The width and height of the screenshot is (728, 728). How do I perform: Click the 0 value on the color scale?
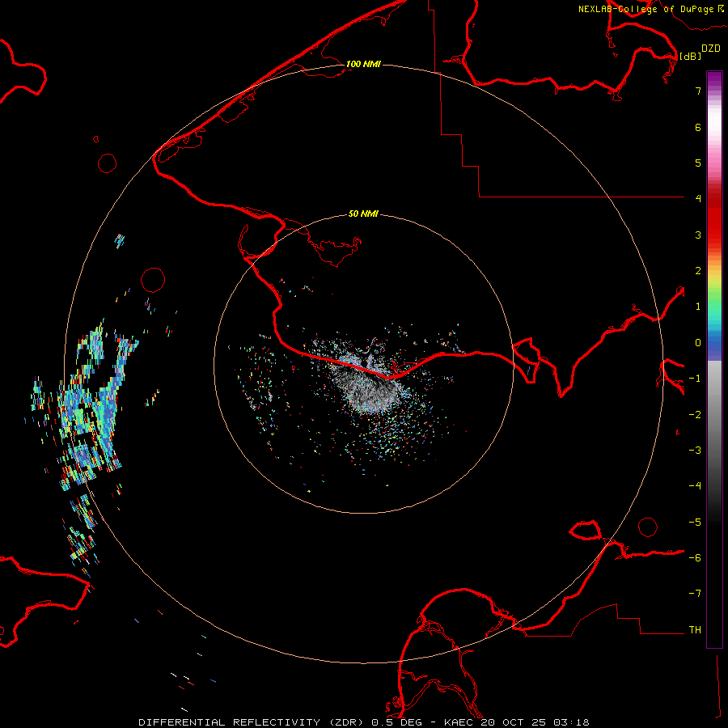click(x=698, y=343)
